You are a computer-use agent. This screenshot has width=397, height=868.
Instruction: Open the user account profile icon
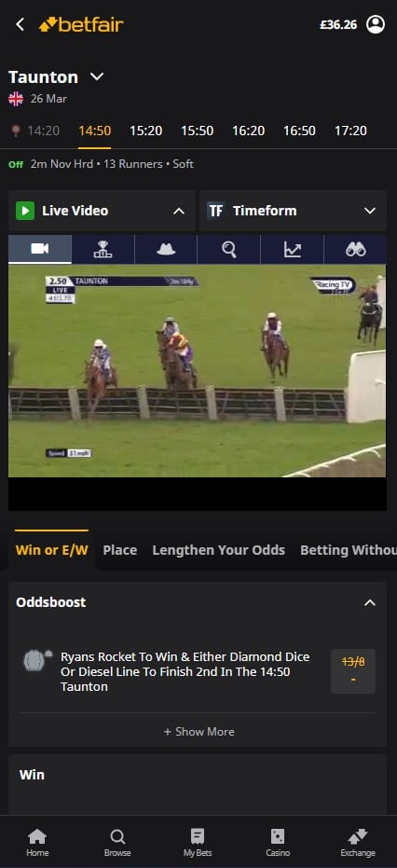tap(376, 24)
